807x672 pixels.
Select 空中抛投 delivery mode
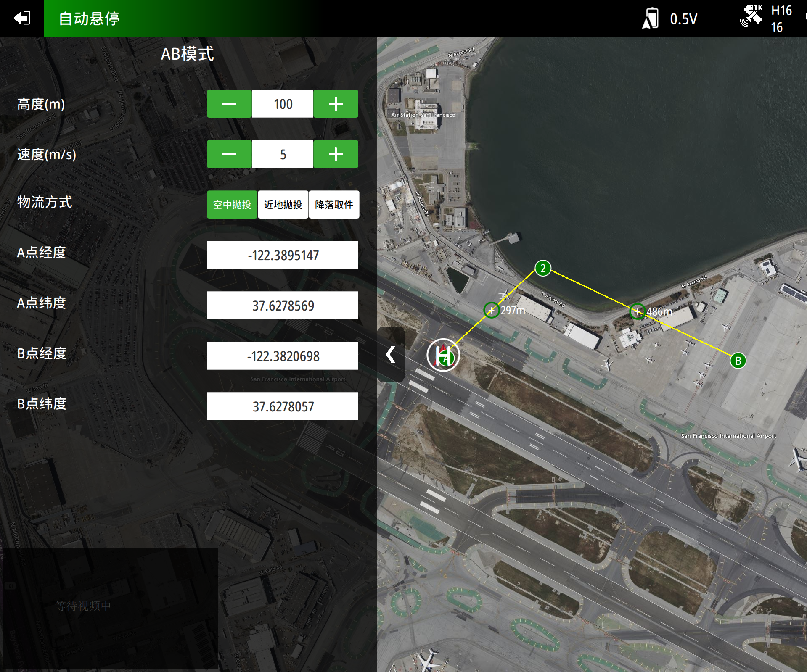tap(232, 205)
